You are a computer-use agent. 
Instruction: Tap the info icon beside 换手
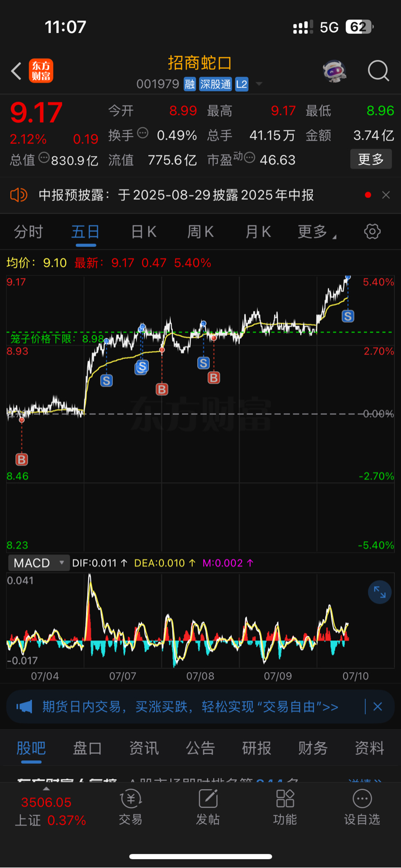tap(143, 133)
